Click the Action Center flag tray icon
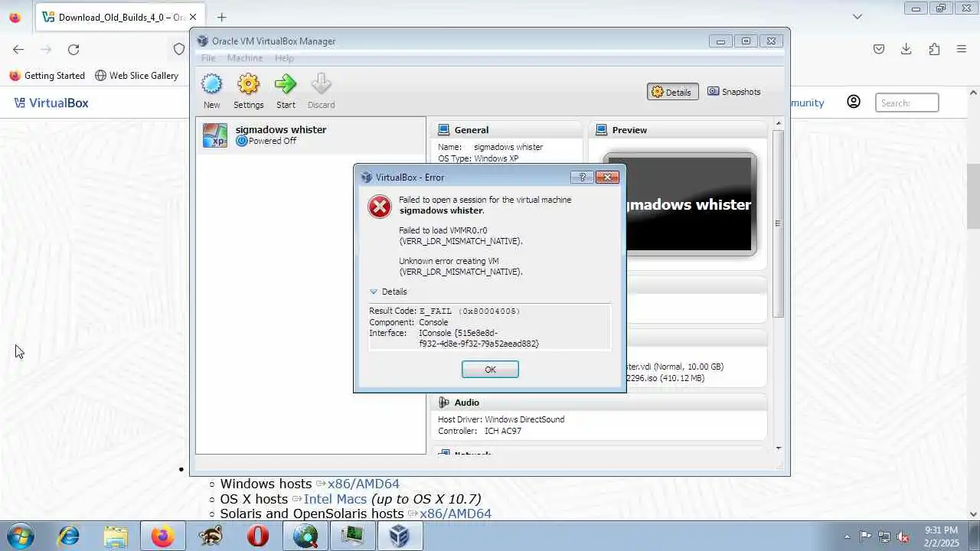Image resolution: width=980 pixels, height=551 pixels. (866, 536)
